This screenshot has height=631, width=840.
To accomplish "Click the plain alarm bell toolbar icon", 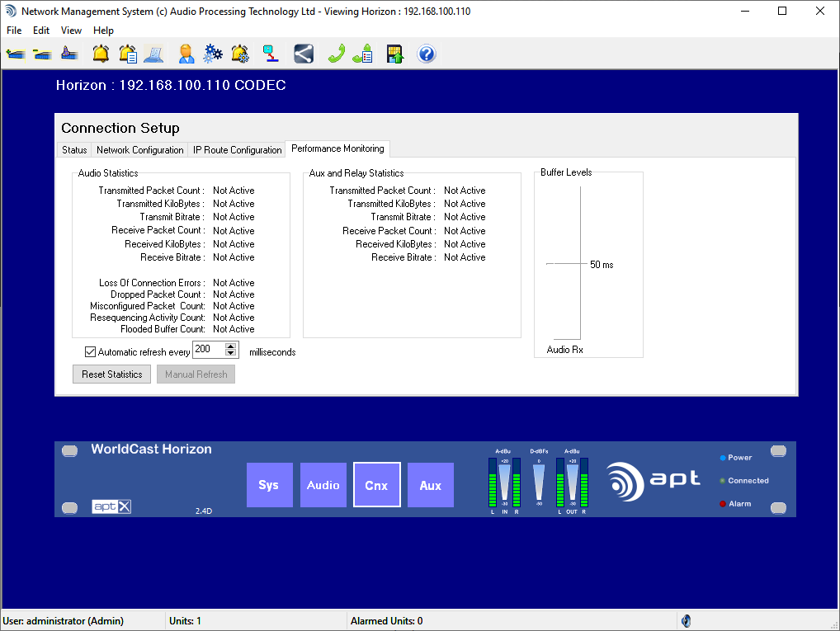I will click(101, 54).
